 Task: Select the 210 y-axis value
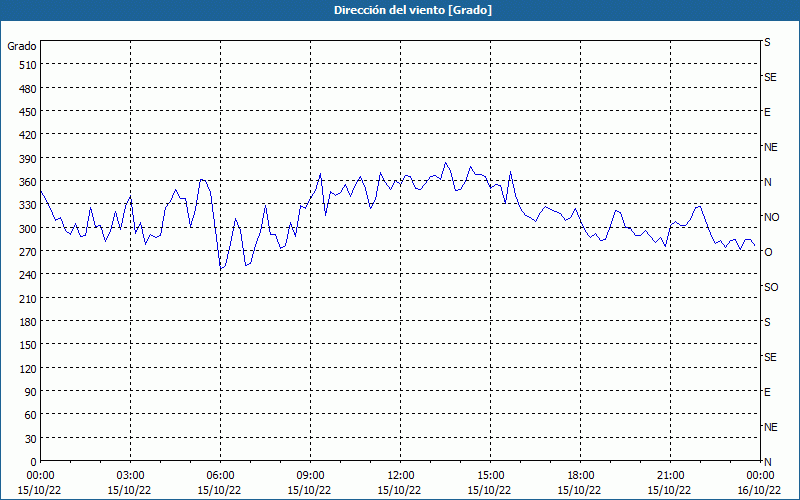point(28,298)
